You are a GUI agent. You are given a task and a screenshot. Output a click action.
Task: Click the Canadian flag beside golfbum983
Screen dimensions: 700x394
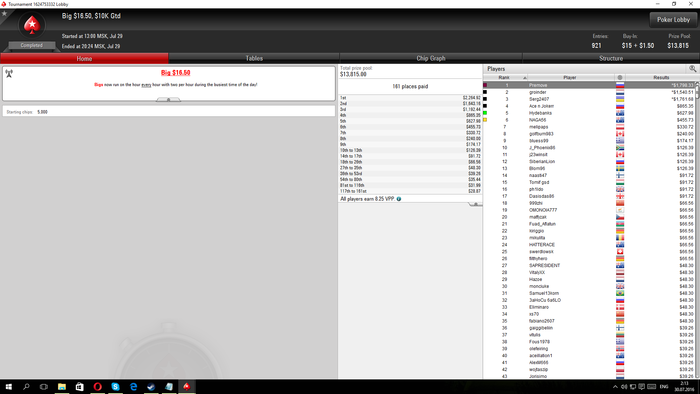coord(620,134)
